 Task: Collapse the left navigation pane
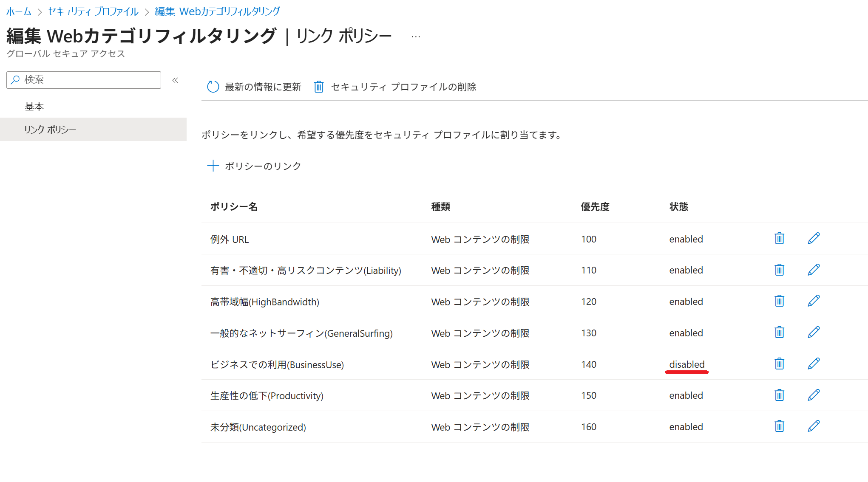coord(175,80)
